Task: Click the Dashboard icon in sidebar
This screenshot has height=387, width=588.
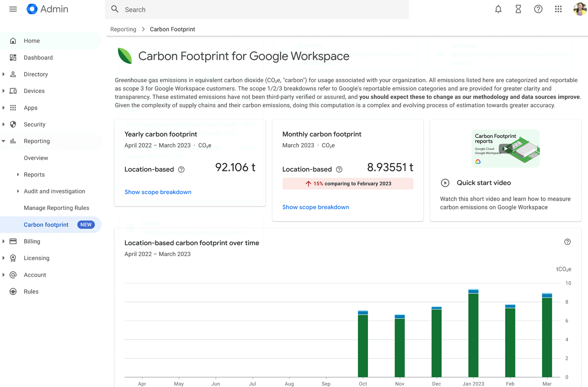Action: point(13,58)
